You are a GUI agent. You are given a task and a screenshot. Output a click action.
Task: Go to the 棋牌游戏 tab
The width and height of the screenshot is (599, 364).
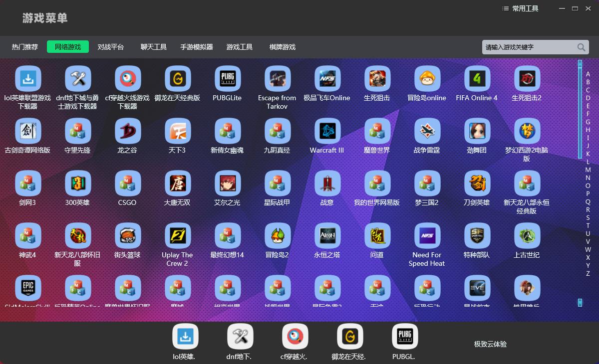tap(283, 47)
